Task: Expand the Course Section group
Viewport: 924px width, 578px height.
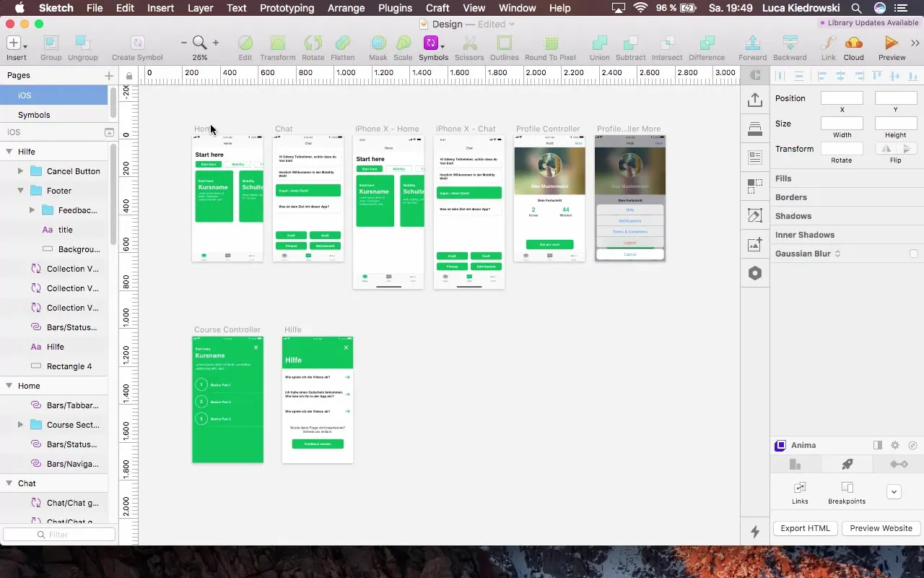Action: coord(20,425)
